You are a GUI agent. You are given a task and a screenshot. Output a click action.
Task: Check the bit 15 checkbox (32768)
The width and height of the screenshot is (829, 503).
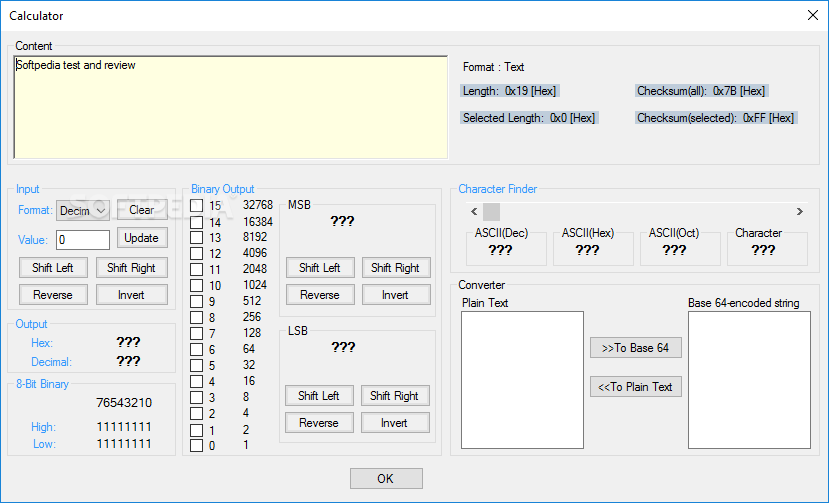point(196,205)
